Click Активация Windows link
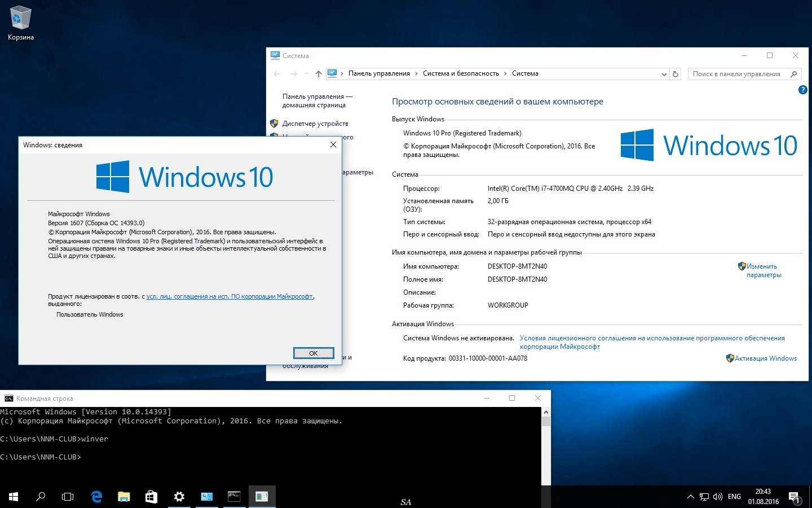Image resolution: width=812 pixels, height=508 pixels. point(766,358)
